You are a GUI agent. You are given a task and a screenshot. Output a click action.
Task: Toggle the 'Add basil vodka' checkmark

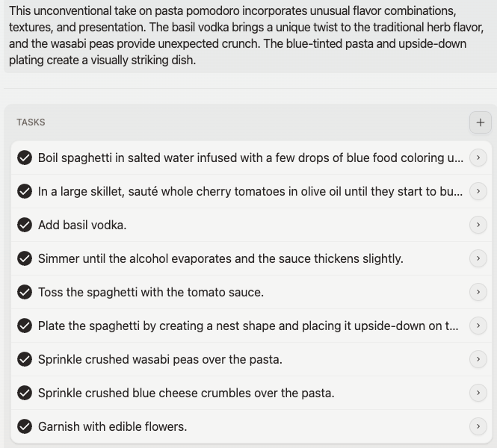point(25,225)
